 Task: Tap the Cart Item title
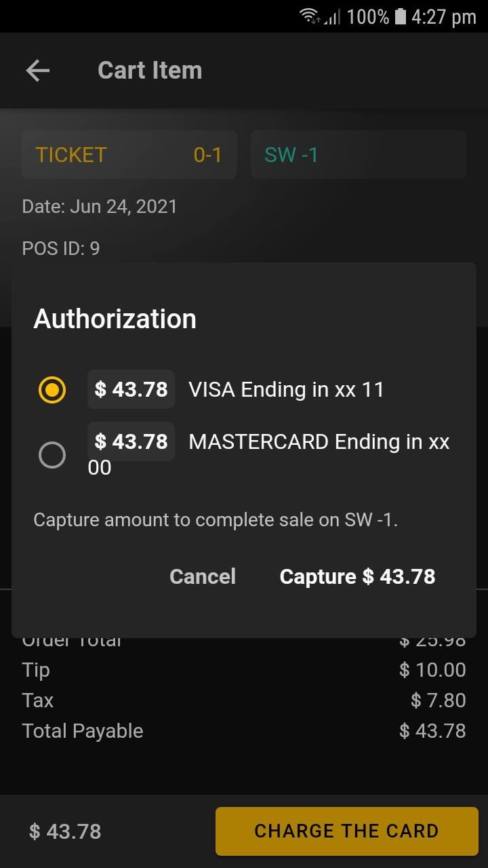click(150, 71)
